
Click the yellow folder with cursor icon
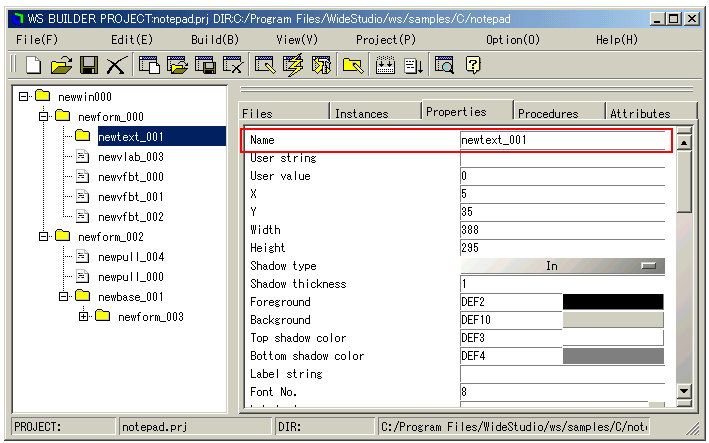coord(352,65)
